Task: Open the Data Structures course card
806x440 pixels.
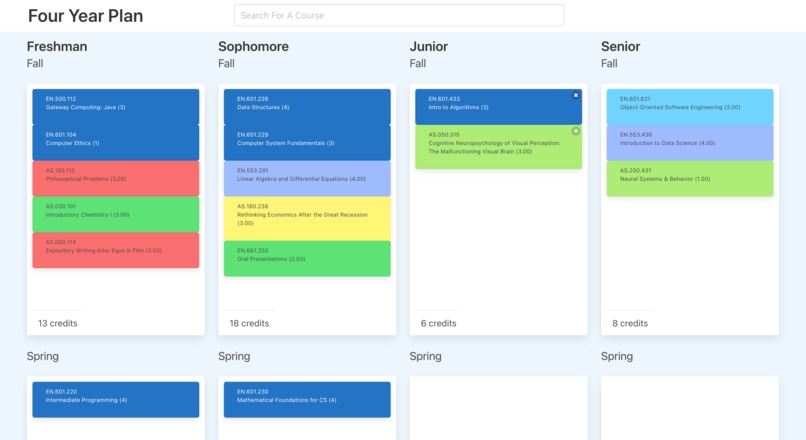Action: (x=307, y=107)
